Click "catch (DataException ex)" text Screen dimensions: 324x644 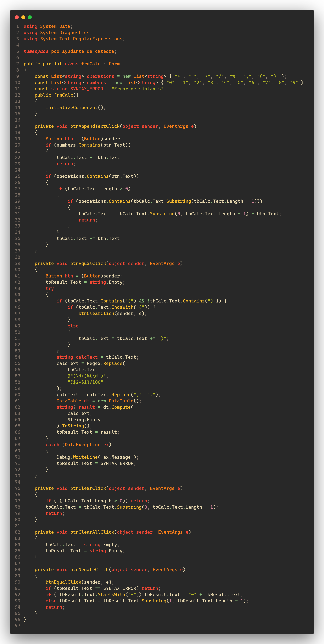click(x=78, y=445)
